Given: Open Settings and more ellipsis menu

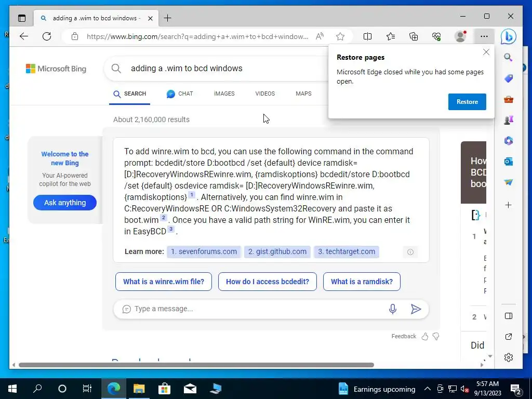Looking at the screenshot, I should (484, 36).
